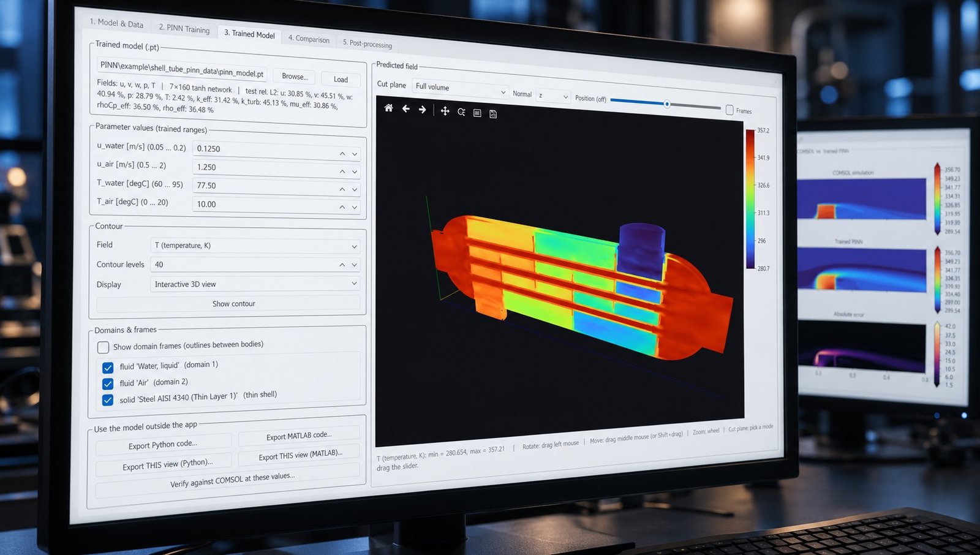The width and height of the screenshot is (980, 555).
Task: Uncheck fluid 'Air' domain 2
Action: 108,384
